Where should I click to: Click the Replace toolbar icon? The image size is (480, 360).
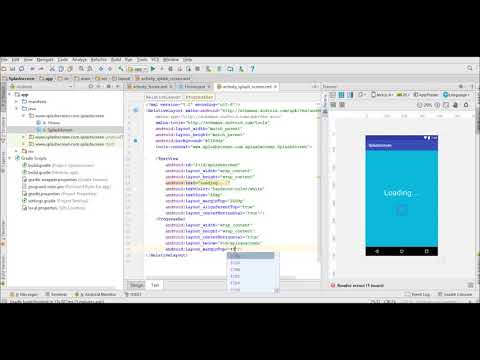click(x=90, y=69)
